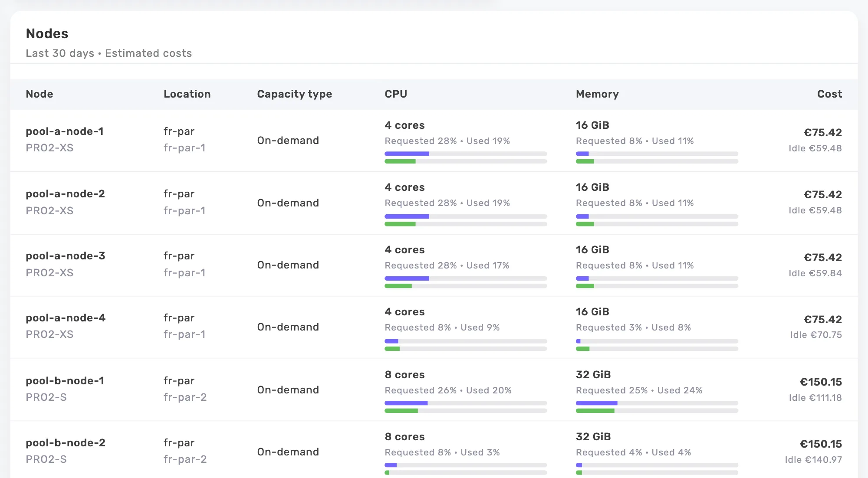Select the Capacity type column header
868x478 pixels.
click(294, 94)
